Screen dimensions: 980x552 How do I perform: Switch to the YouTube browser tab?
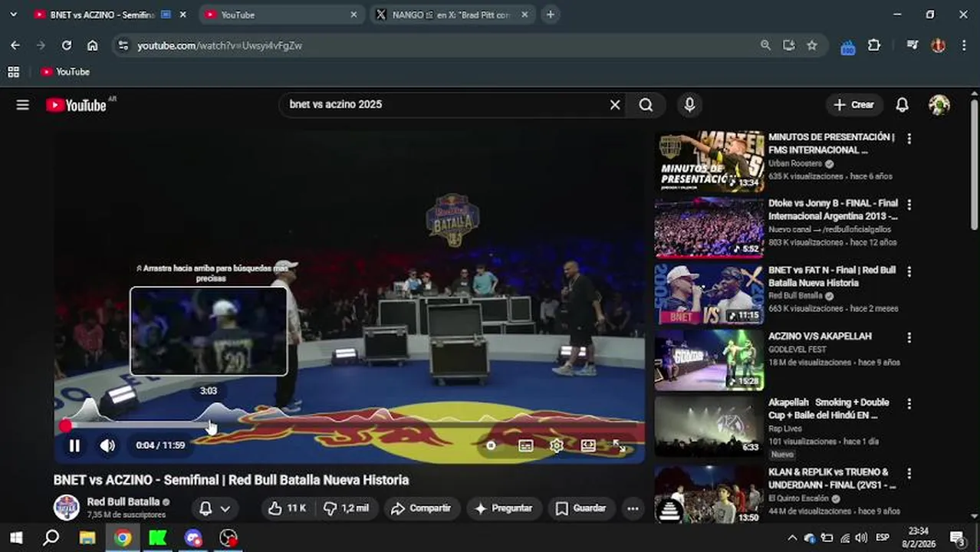(x=280, y=15)
